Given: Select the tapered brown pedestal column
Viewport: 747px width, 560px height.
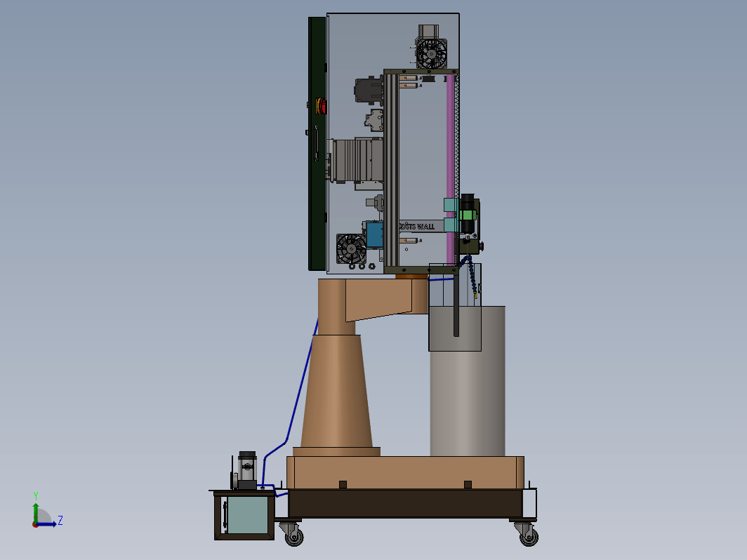Looking at the screenshot, I should [x=337, y=390].
